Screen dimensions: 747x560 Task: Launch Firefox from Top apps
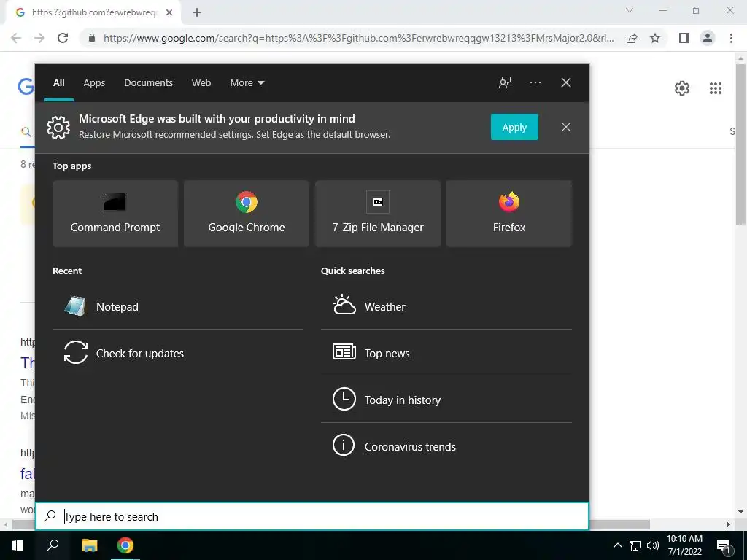point(508,214)
